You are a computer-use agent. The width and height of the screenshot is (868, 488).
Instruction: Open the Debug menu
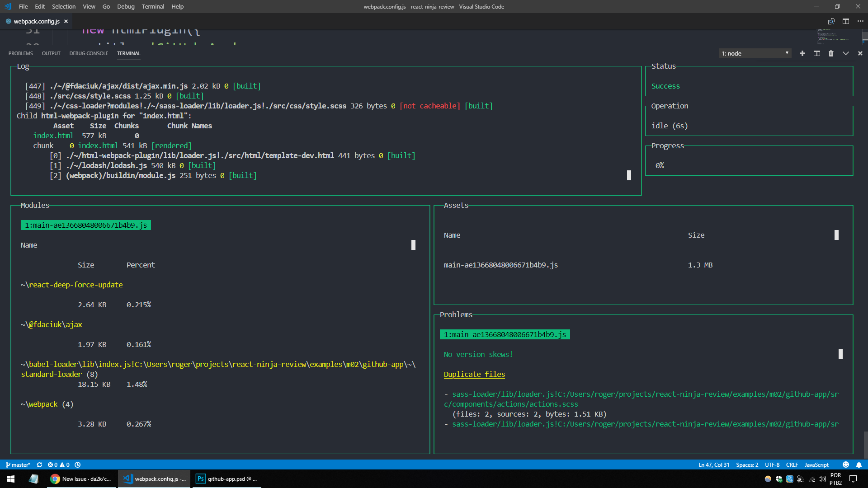(126, 6)
